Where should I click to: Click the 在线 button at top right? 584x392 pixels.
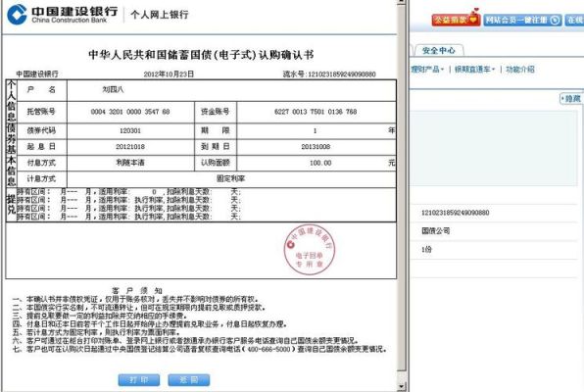574,20
